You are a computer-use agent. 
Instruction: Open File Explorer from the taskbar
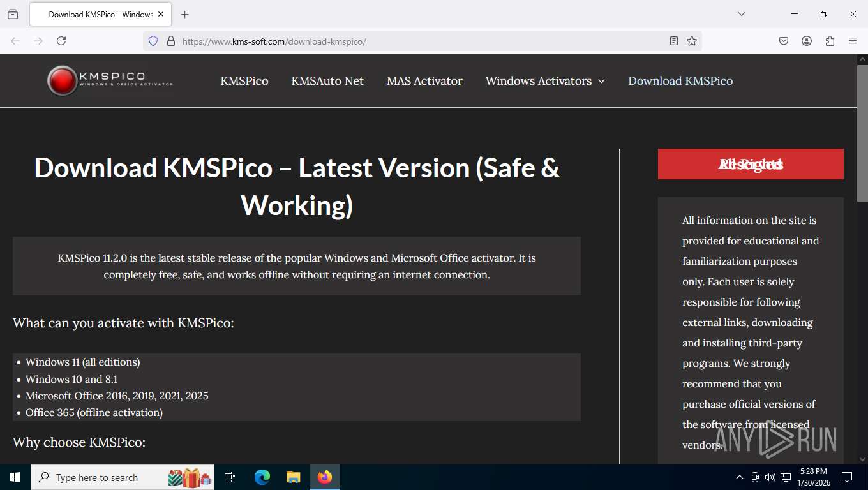[293, 477]
